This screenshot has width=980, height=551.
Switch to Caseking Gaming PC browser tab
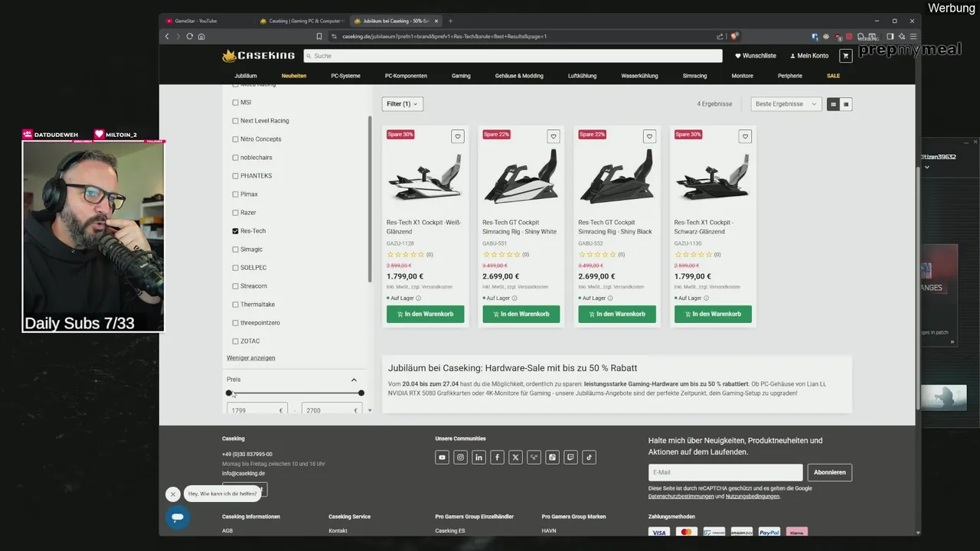[x=302, y=21]
